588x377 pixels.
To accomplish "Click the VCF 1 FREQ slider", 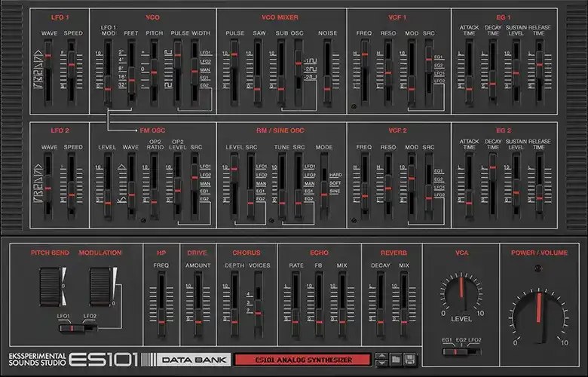I will click(365, 72).
